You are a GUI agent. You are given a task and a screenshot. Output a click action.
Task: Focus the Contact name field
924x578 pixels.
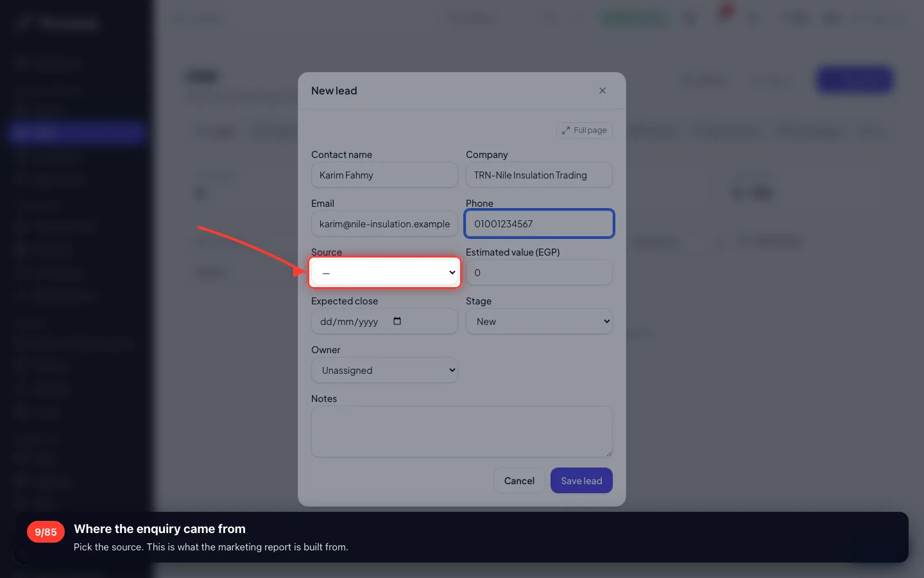(x=384, y=175)
